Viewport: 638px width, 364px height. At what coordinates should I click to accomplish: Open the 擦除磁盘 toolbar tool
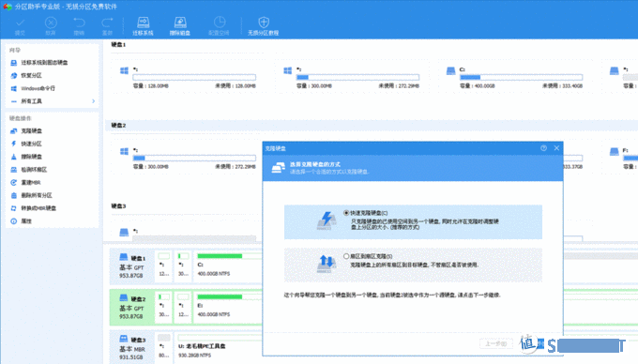(x=180, y=26)
